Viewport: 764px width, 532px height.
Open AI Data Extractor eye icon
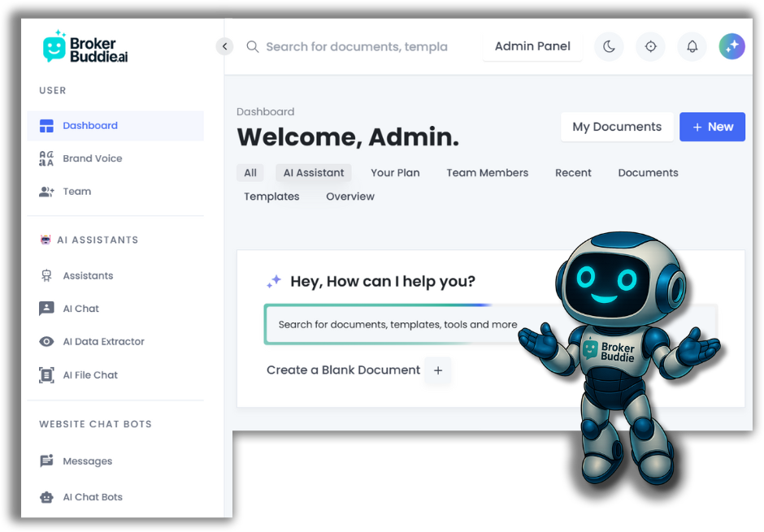coord(46,342)
